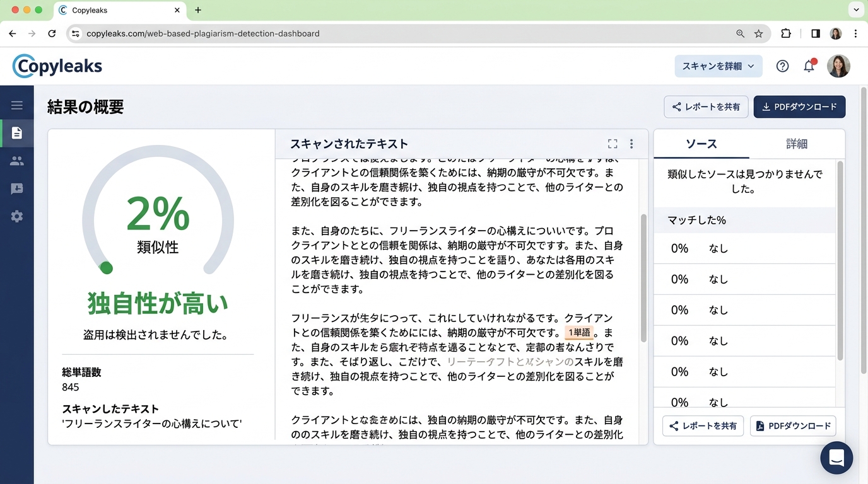Open the settings gear in sidebar
The image size is (868, 484).
17,216
